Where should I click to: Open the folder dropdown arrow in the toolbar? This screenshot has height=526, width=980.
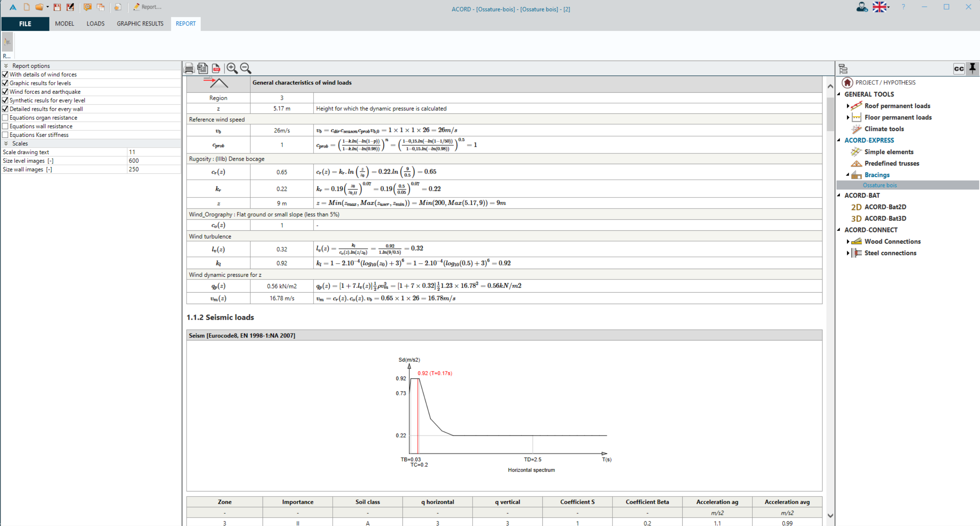point(48,7)
